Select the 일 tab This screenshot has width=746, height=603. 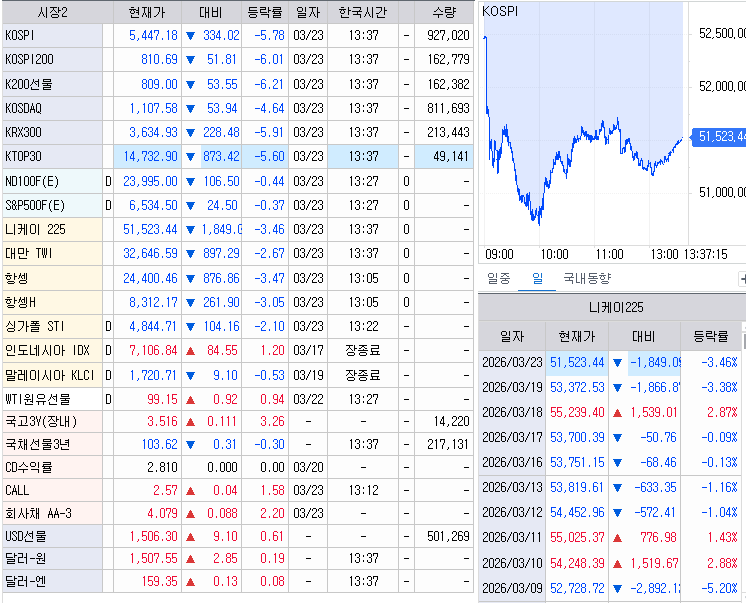tap(537, 278)
